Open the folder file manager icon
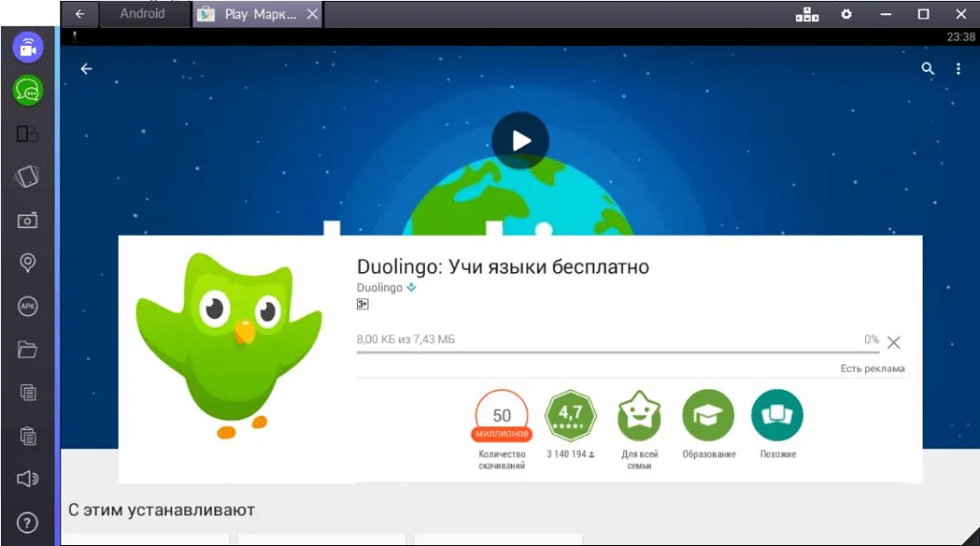Screen dimensions: 980x546 click(28, 349)
